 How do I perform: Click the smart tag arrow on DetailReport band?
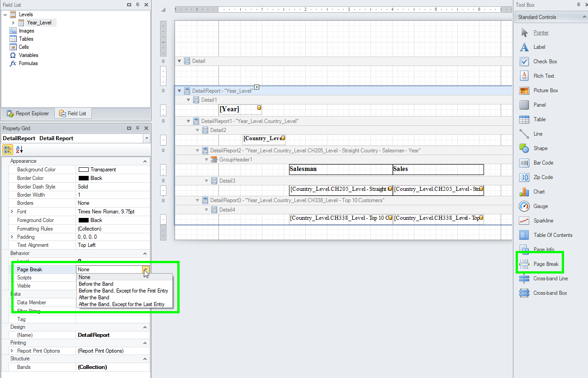click(256, 87)
